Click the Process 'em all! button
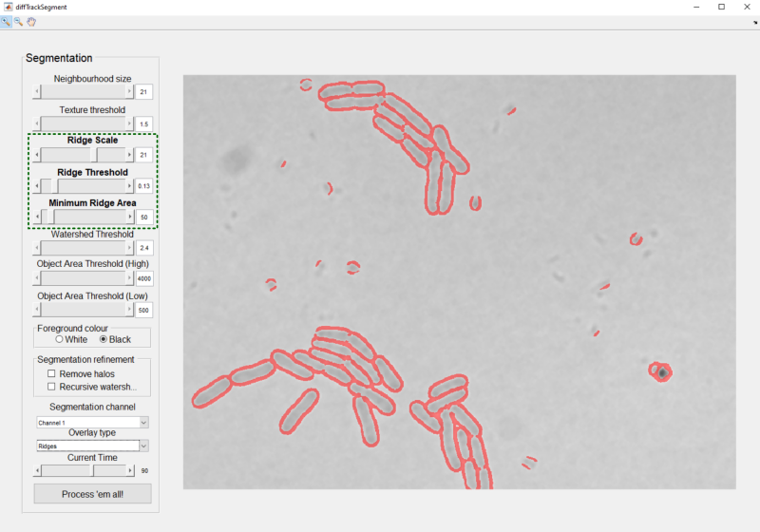The height and width of the screenshot is (532, 760). point(92,494)
